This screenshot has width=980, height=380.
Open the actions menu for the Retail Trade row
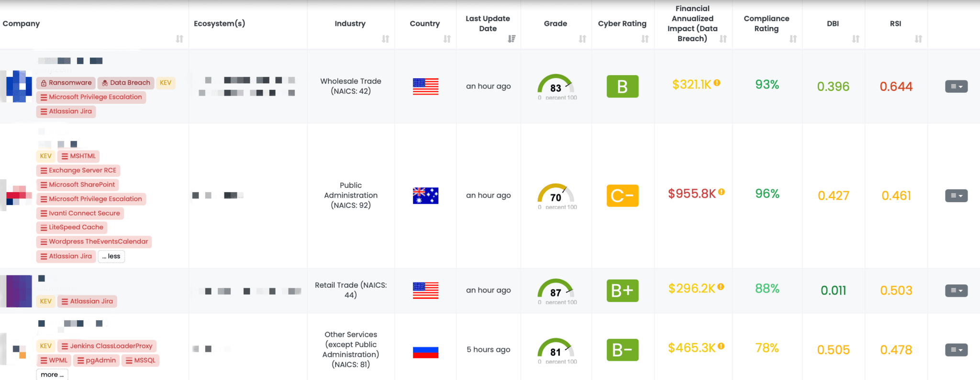click(956, 290)
